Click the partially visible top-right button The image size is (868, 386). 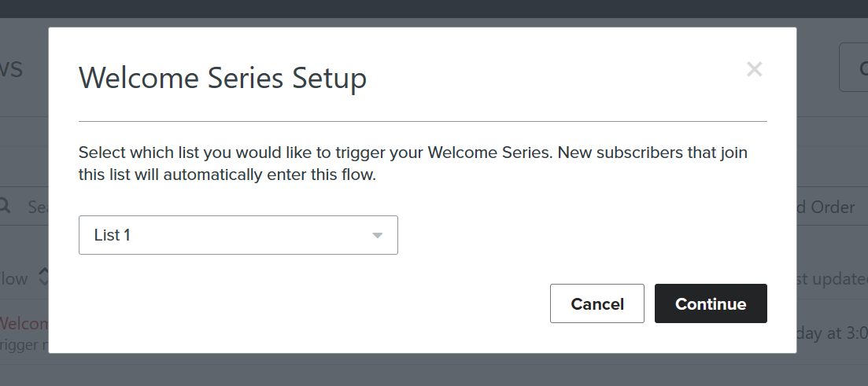tap(854, 67)
